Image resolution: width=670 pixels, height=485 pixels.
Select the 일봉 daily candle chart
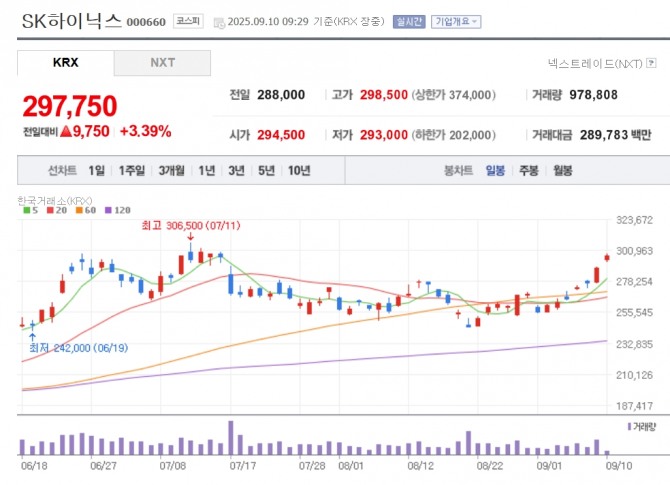click(x=495, y=170)
